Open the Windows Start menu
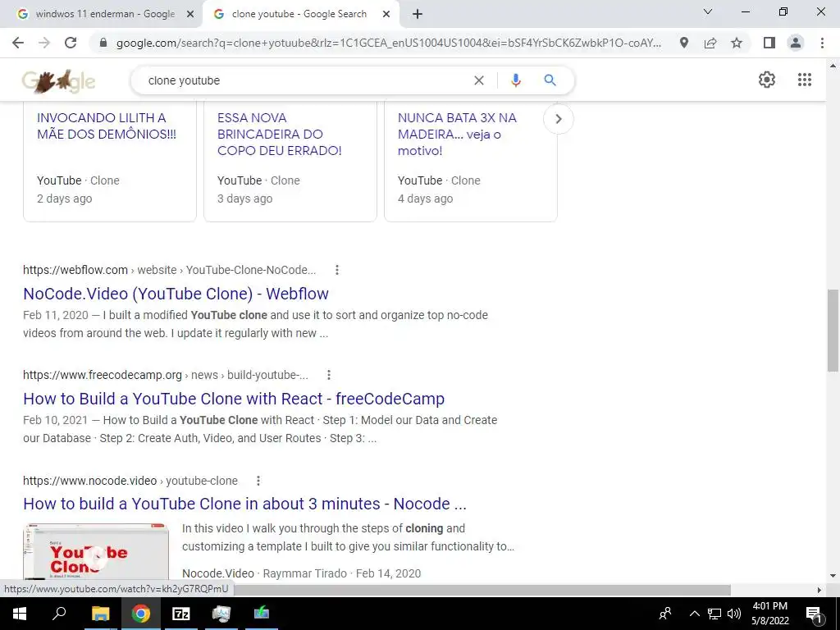The image size is (840, 630). 20,614
